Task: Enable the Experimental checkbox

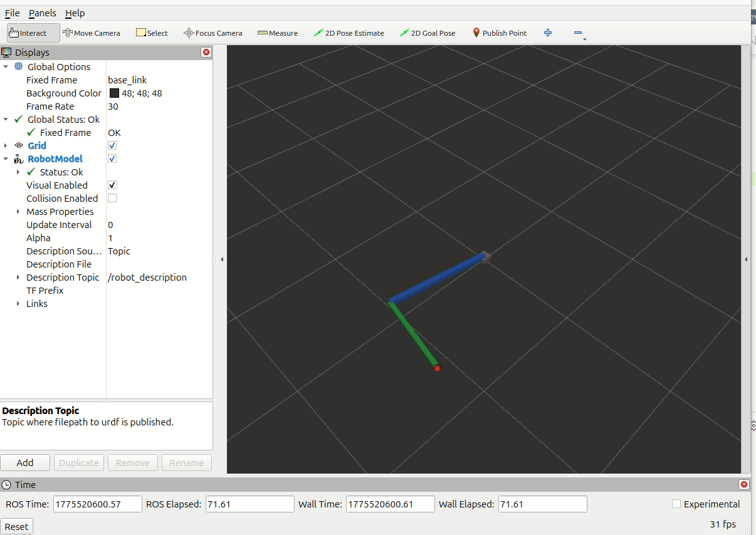Action: click(676, 504)
